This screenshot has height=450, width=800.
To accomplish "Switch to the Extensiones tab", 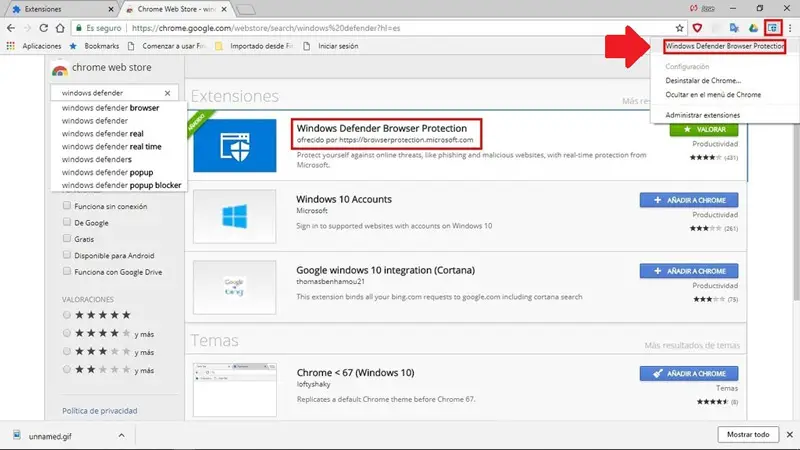I will [62, 9].
